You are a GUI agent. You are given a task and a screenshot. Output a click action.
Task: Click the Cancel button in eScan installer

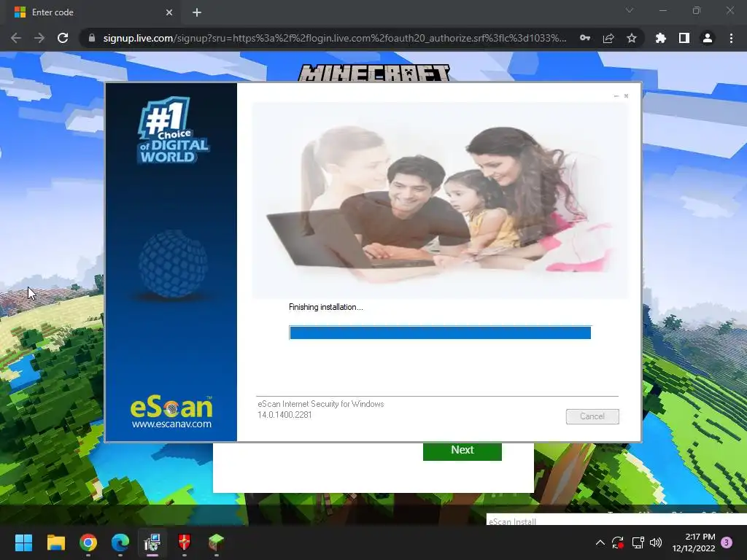pos(592,416)
